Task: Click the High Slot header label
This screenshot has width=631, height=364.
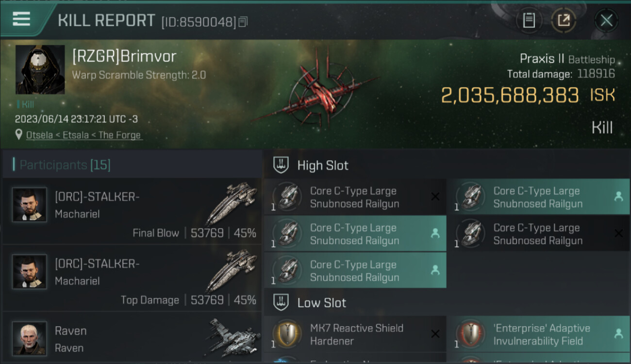Action: click(323, 165)
